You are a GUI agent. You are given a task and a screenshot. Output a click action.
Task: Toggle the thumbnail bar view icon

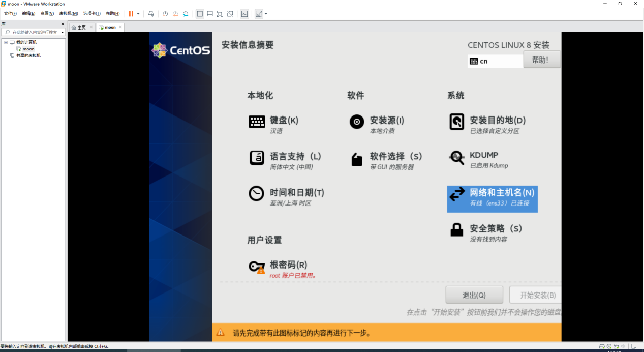click(210, 14)
